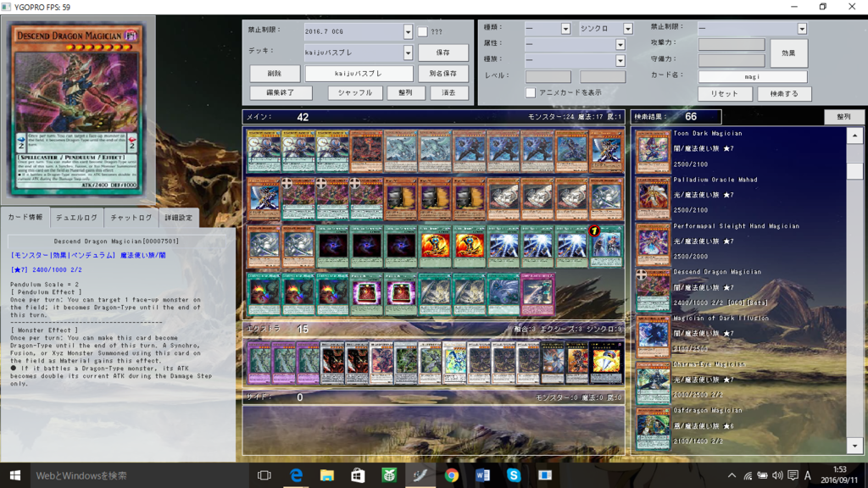Focus the deck name field kaijuバスブレ

point(359,73)
